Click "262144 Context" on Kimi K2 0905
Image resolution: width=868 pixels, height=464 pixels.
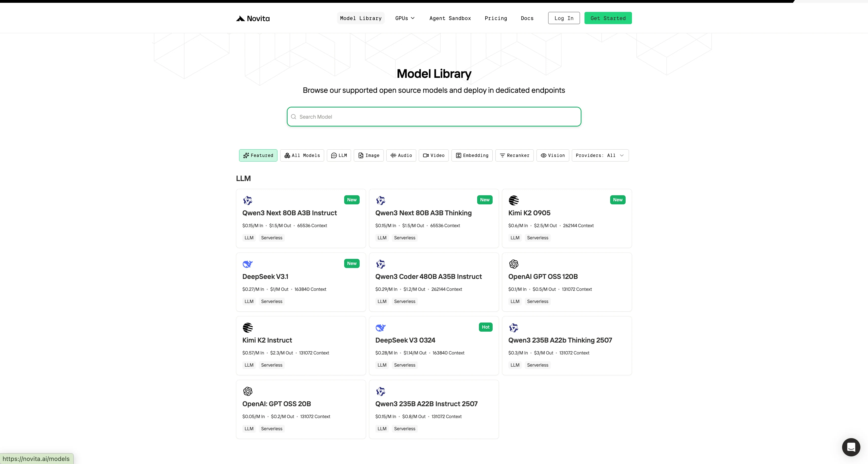(x=578, y=226)
